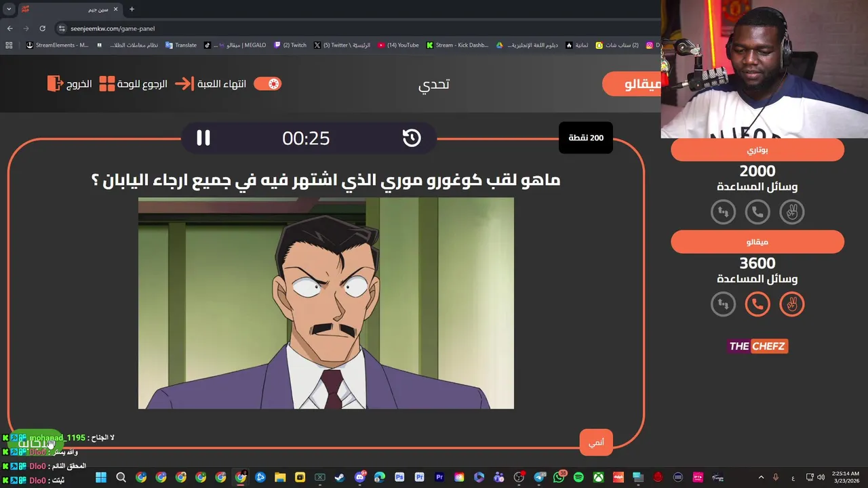Image resolution: width=868 pixels, height=488 pixels.
Task: Click the بوتاري score 2000
Action: (757, 171)
